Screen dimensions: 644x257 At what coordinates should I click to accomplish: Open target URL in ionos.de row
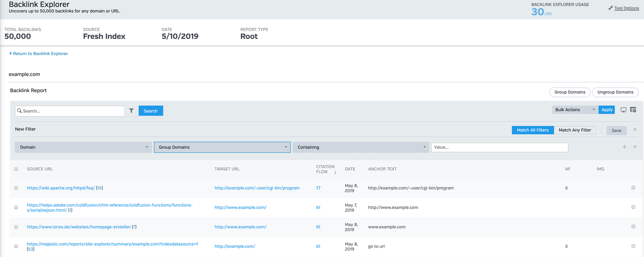coord(240,227)
